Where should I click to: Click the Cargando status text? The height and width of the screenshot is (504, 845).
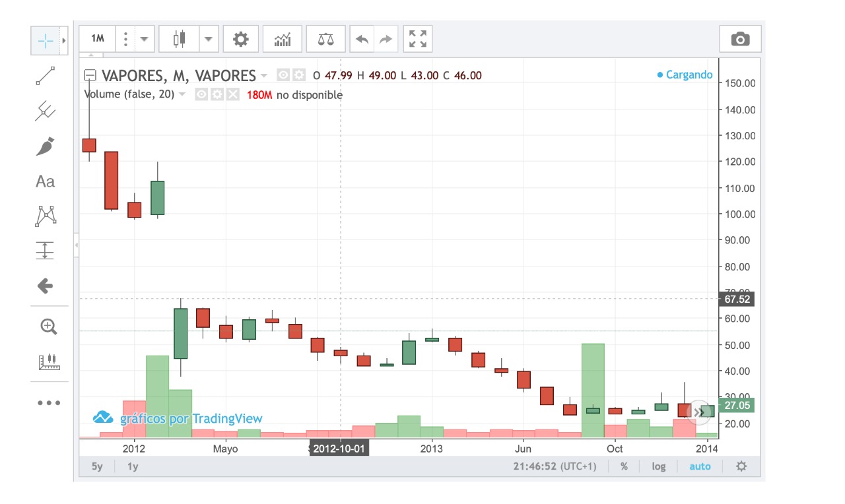(x=689, y=75)
